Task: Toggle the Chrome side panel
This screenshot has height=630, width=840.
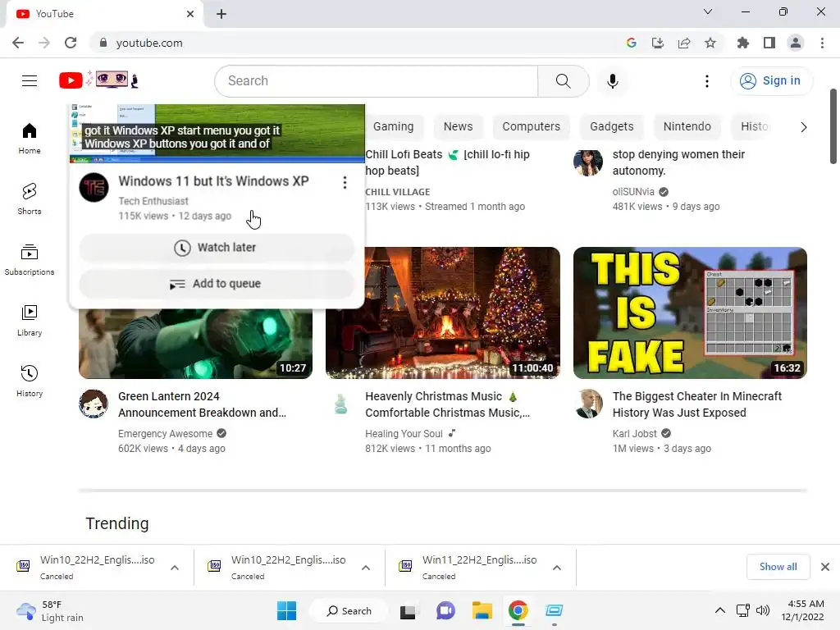Action: [769, 43]
